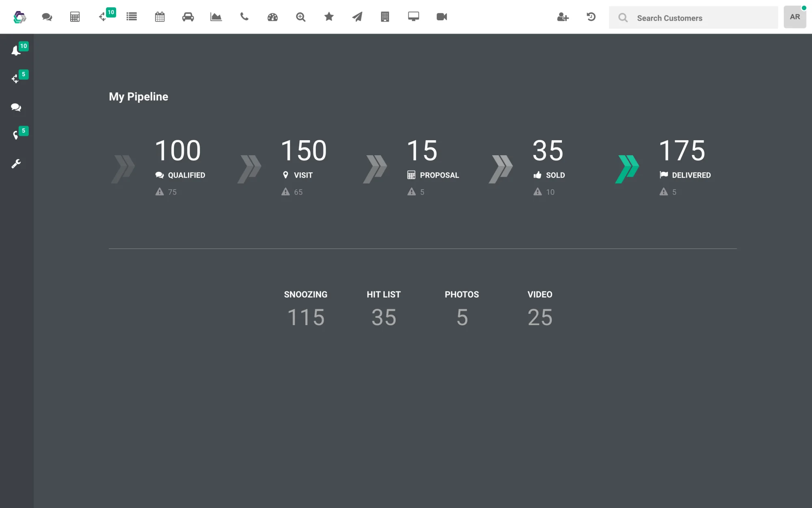Image resolution: width=812 pixels, height=508 pixels.
Task: Open the Snoozing count 115
Action: click(x=306, y=317)
